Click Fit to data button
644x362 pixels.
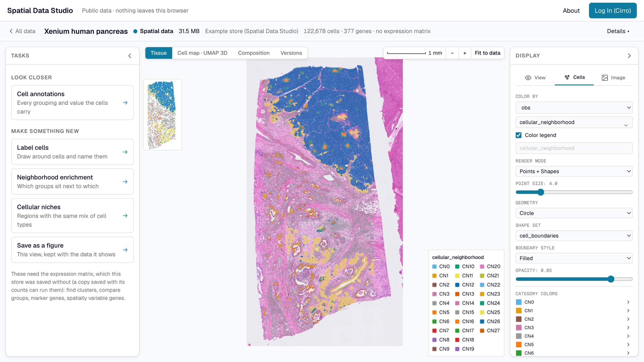pyautogui.click(x=488, y=53)
